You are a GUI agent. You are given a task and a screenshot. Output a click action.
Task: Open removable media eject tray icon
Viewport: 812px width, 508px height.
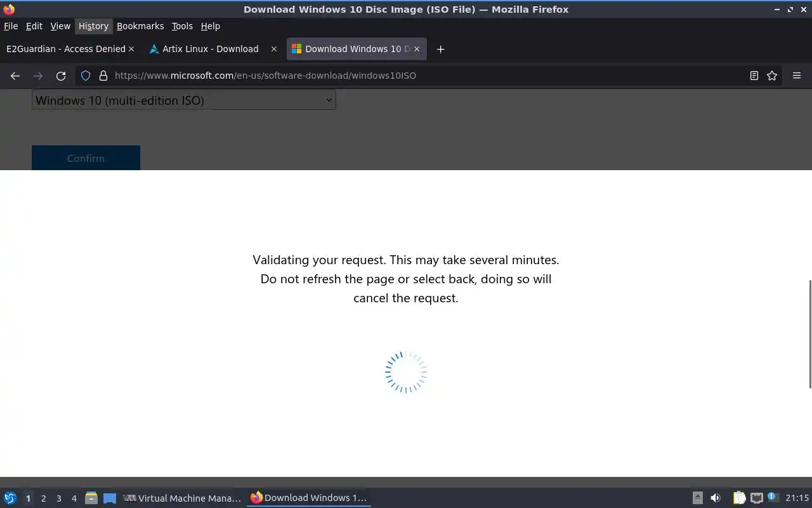[697, 498]
